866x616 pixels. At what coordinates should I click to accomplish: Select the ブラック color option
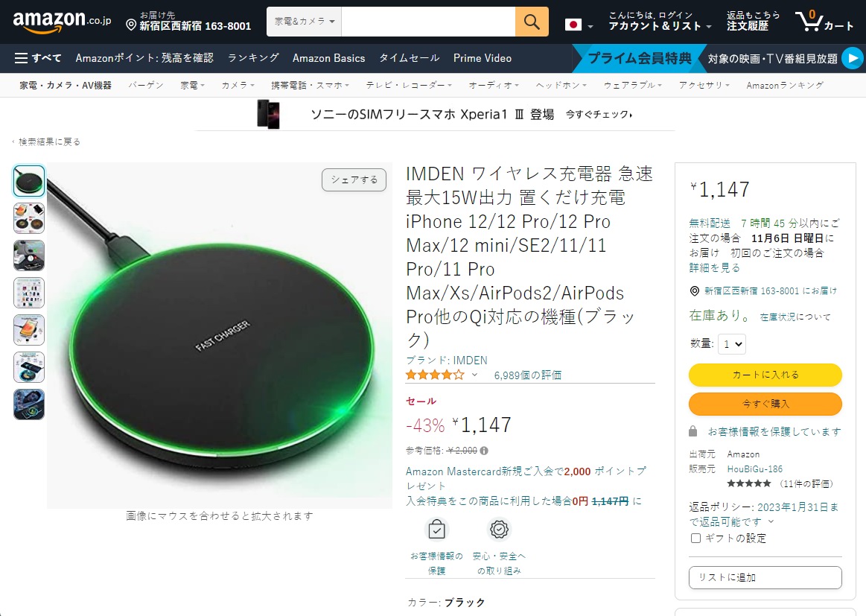(x=465, y=602)
